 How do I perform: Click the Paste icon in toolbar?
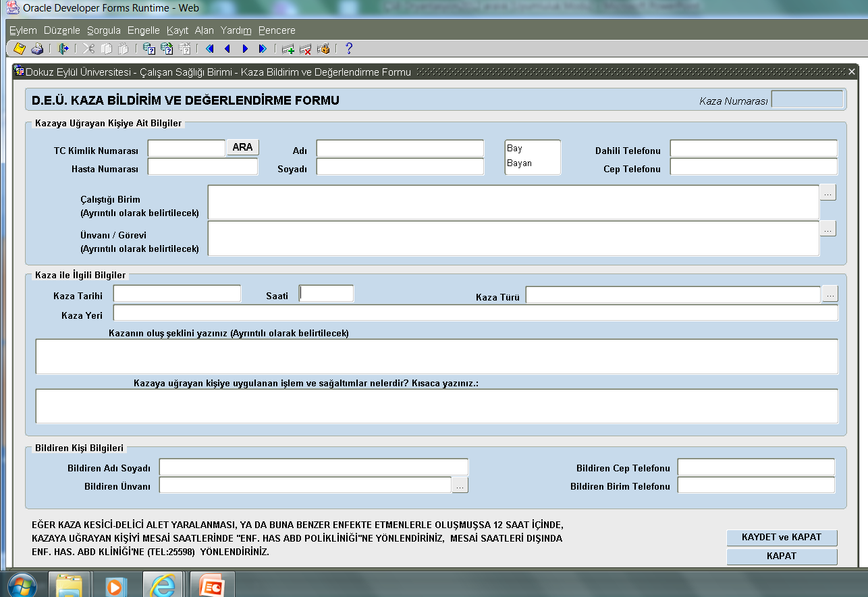pyautogui.click(x=123, y=49)
